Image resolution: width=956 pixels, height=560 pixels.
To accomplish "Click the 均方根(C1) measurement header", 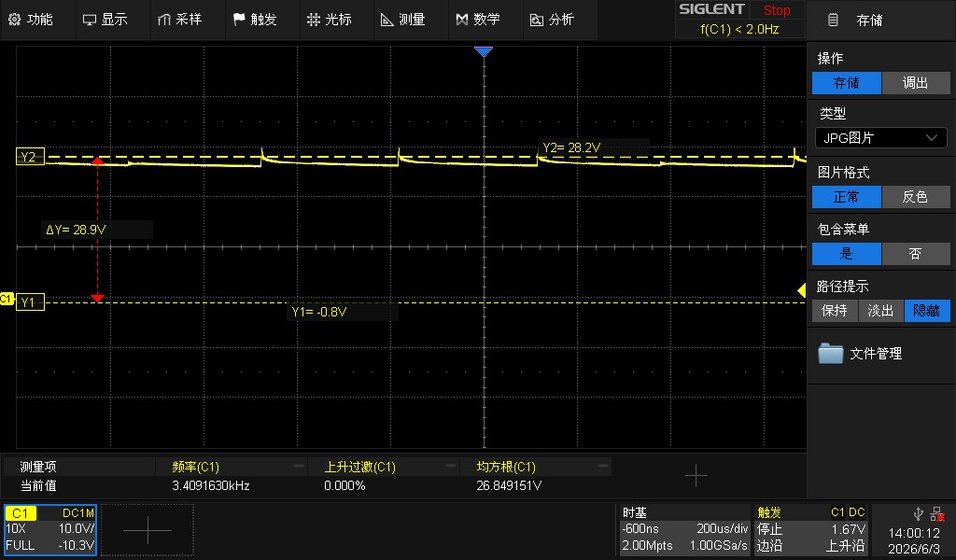I will pos(506,467).
